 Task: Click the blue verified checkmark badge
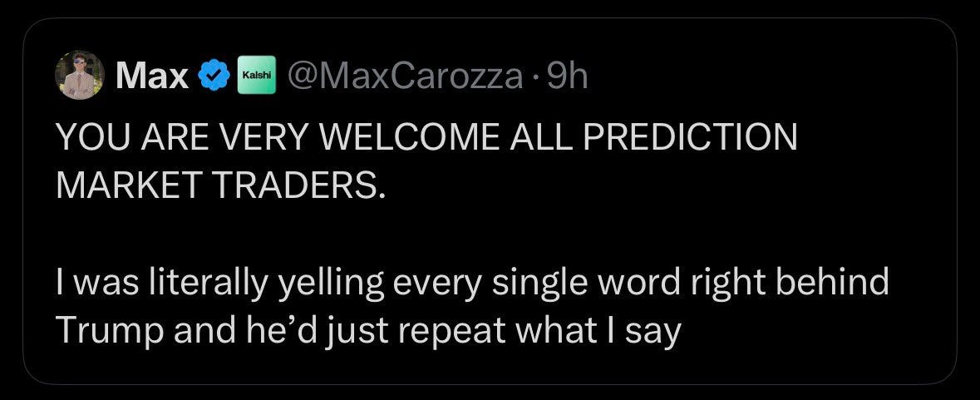[214, 77]
